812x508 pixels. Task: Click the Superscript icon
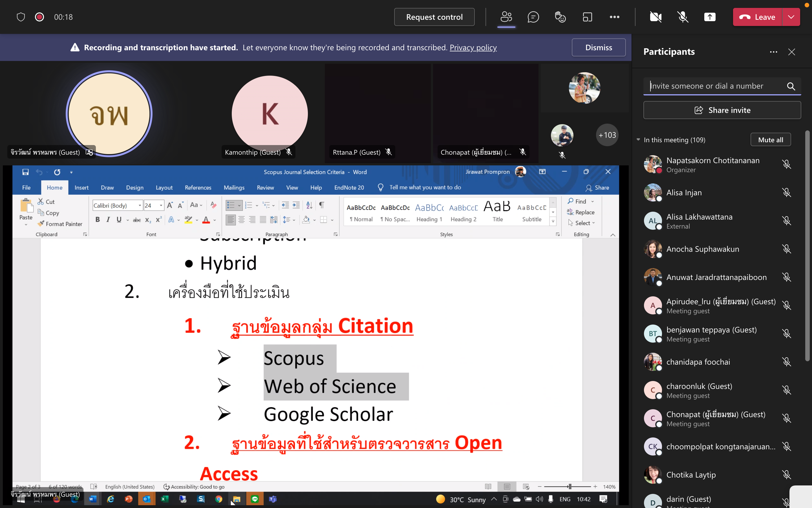159,220
